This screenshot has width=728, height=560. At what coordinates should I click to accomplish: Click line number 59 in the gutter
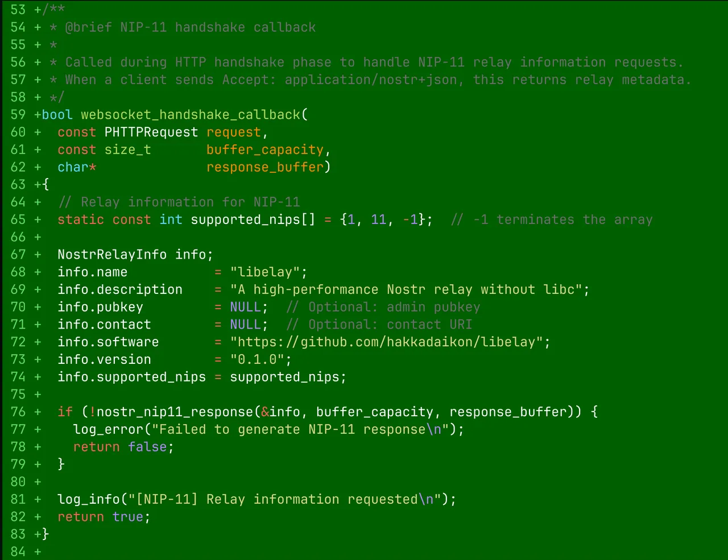tap(18, 115)
